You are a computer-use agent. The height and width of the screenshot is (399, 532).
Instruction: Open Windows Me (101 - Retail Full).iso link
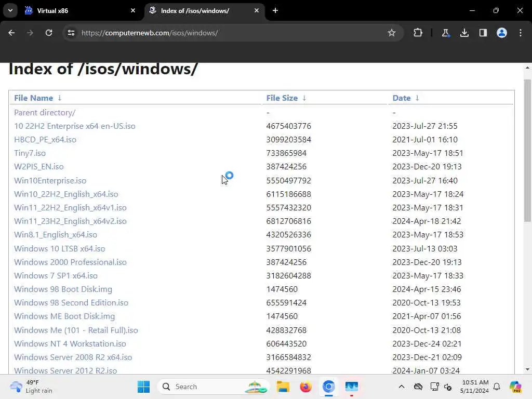click(x=76, y=330)
